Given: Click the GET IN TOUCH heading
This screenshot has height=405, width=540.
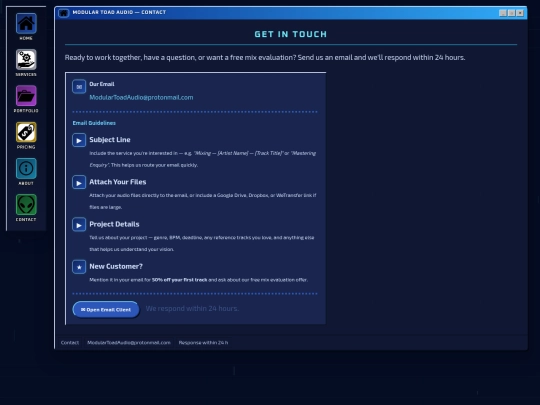Looking at the screenshot, I should pos(291,34).
